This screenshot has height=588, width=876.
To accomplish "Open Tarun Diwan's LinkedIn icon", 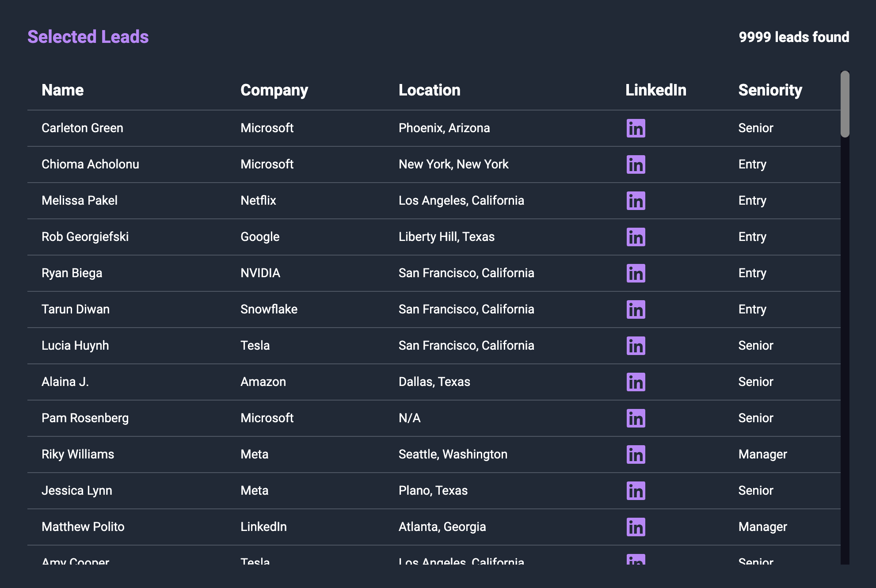I will click(x=636, y=309).
